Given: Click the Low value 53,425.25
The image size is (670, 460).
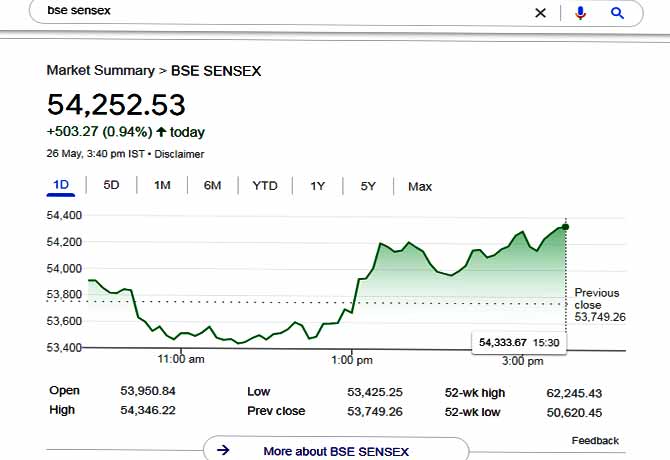Looking at the screenshot, I should click(375, 392).
